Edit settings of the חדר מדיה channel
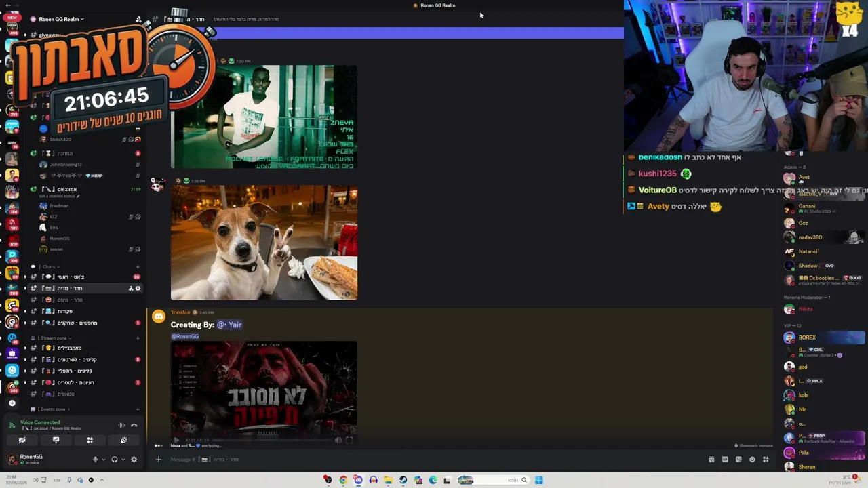Image resolution: width=868 pixels, height=488 pixels. [x=138, y=288]
